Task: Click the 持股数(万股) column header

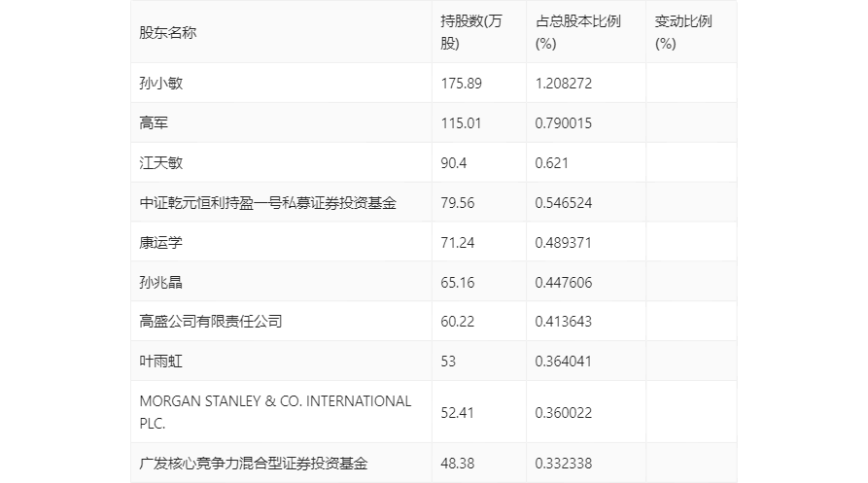Action: pyautogui.click(x=471, y=32)
